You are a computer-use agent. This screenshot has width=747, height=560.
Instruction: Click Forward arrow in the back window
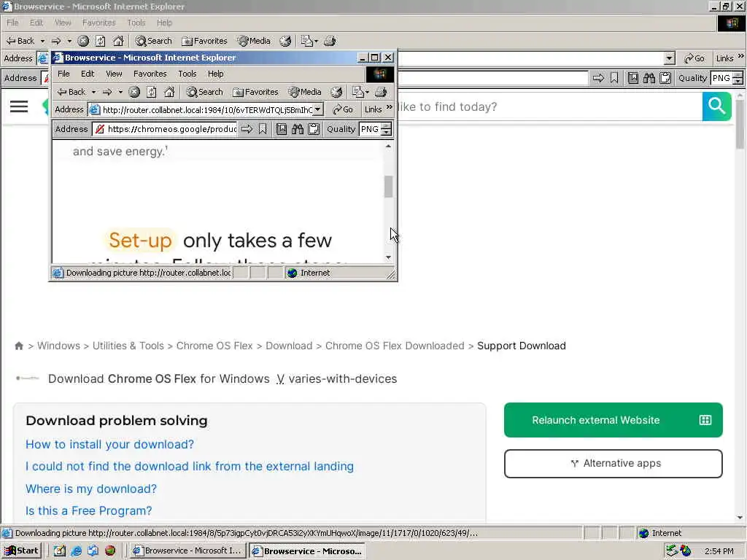[56, 41]
